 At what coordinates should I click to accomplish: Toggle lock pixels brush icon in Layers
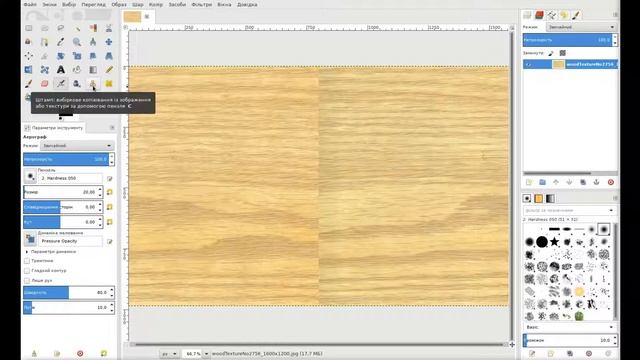[x=551, y=53]
